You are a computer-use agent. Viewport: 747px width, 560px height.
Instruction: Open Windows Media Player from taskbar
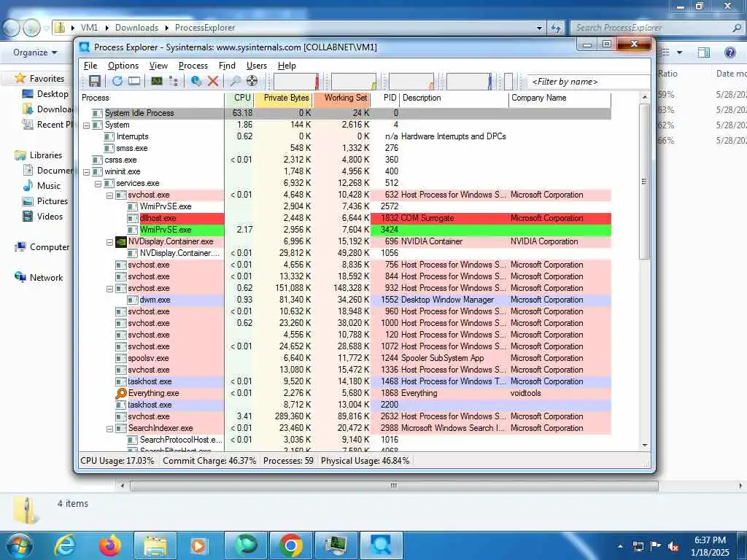(198, 545)
